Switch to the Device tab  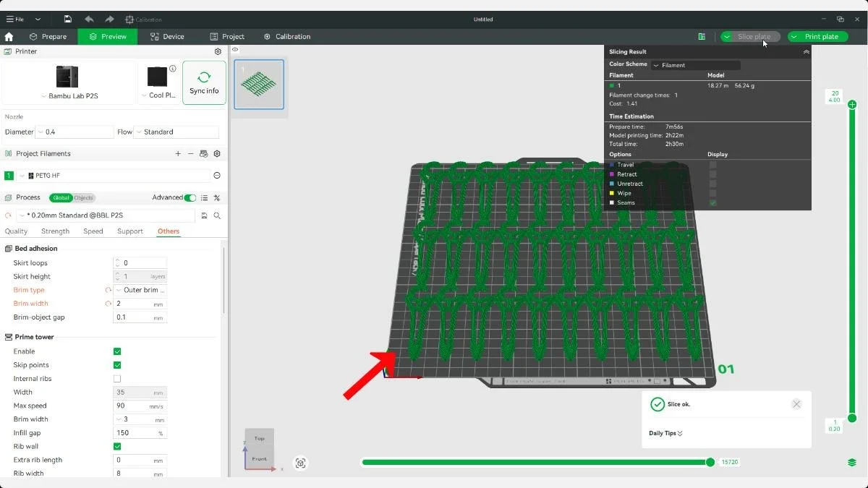coord(167,37)
